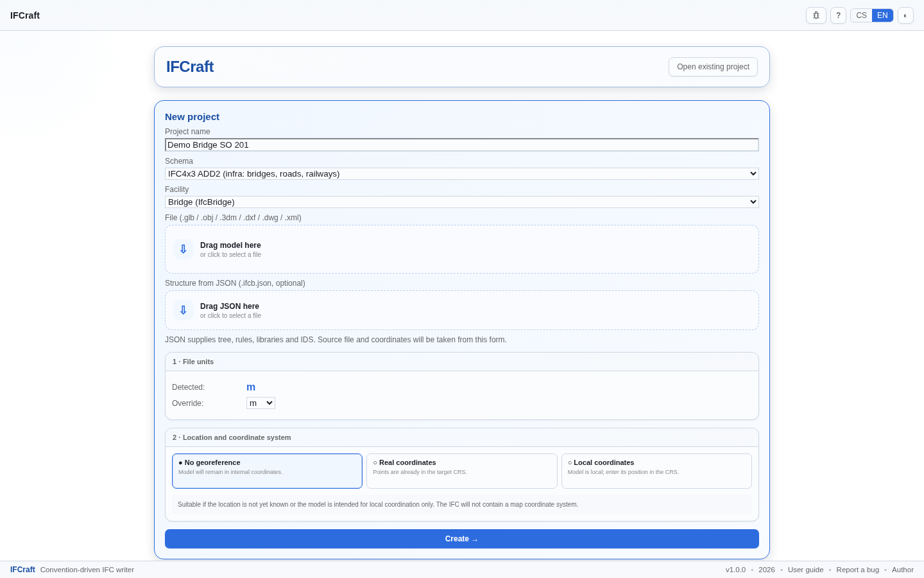Click the New project heading
The height and width of the screenshot is (578, 924).
[192, 117]
